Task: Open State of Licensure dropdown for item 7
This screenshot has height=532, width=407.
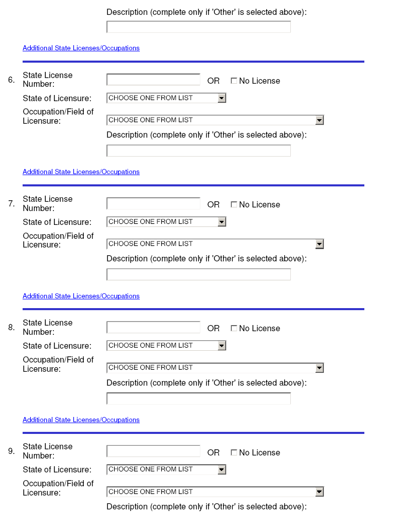Action: [166, 222]
